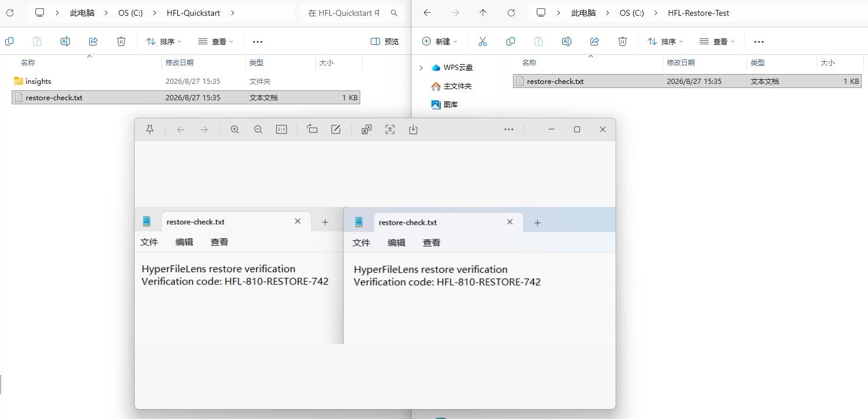Refresh the HFL-Restore-Test window
The width and height of the screenshot is (868, 419).
pos(511,12)
